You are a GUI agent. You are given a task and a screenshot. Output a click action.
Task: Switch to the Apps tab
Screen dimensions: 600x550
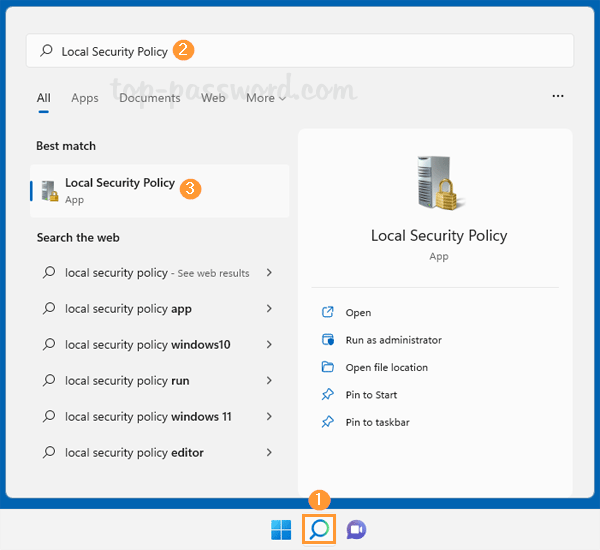pos(85,98)
